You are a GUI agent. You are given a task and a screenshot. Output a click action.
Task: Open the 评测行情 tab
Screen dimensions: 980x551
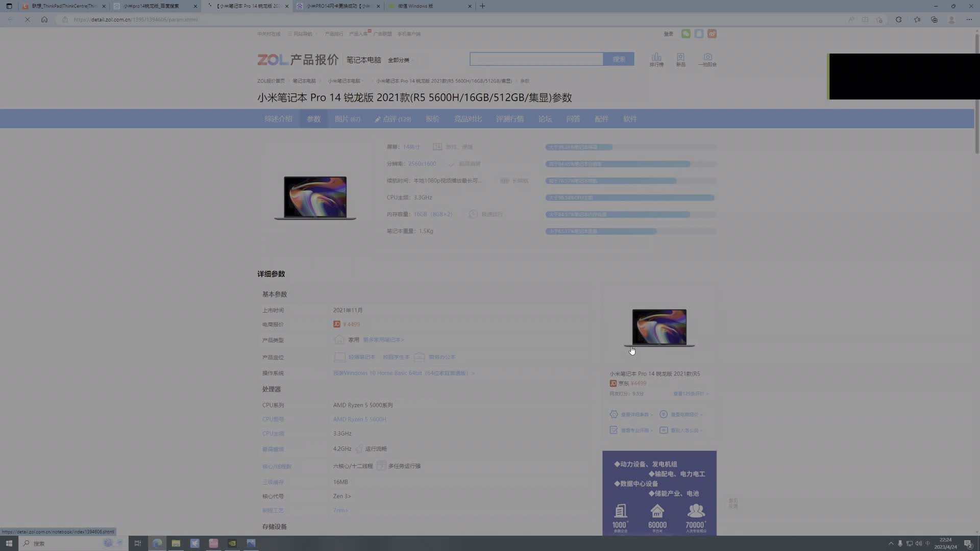[509, 119]
